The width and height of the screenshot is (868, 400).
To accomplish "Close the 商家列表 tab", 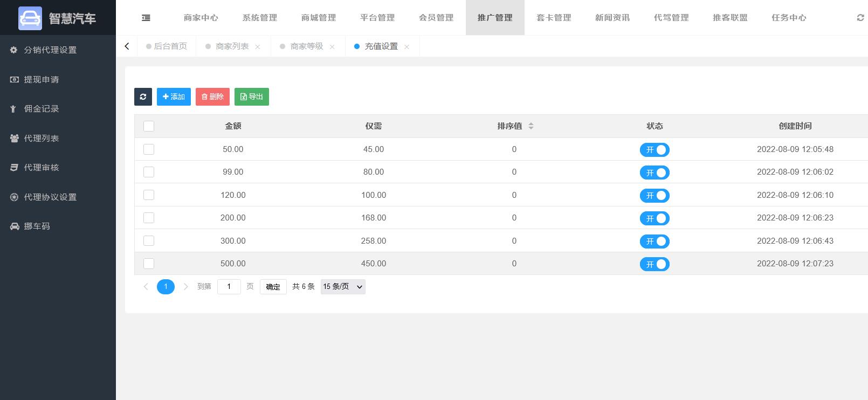I will pos(258,47).
